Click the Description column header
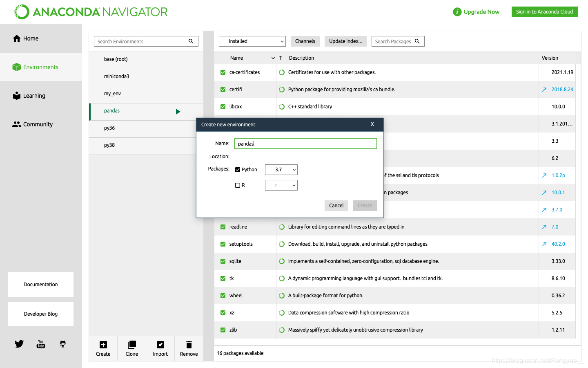588x368 pixels. (x=301, y=58)
